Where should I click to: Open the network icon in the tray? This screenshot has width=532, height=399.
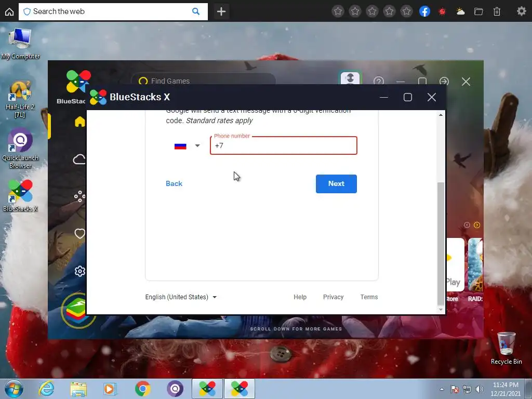coord(467,389)
